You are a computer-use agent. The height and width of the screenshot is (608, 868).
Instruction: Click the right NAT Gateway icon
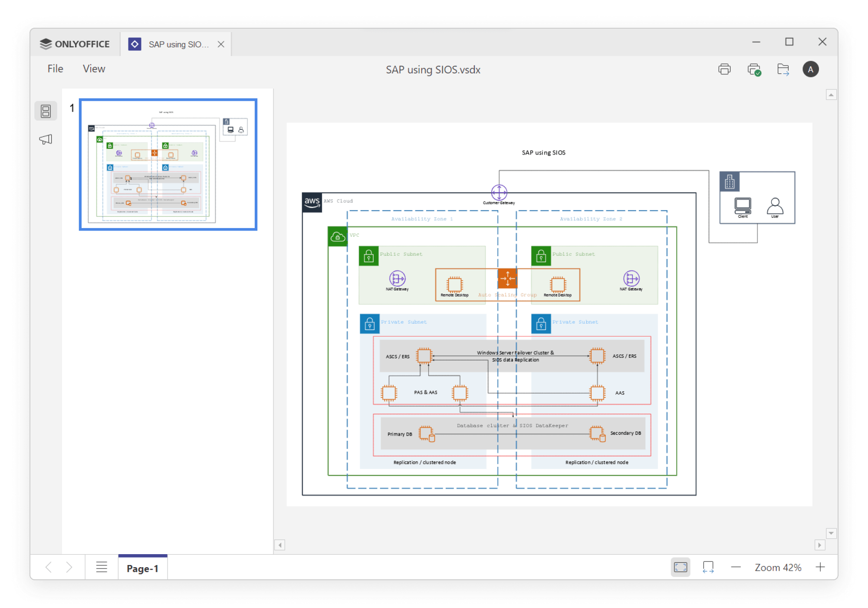(631, 278)
